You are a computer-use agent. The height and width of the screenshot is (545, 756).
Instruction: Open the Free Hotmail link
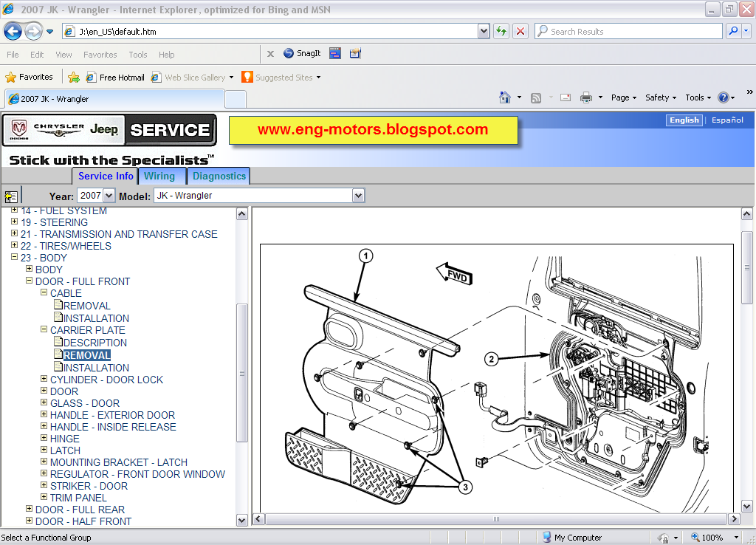point(115,77)
